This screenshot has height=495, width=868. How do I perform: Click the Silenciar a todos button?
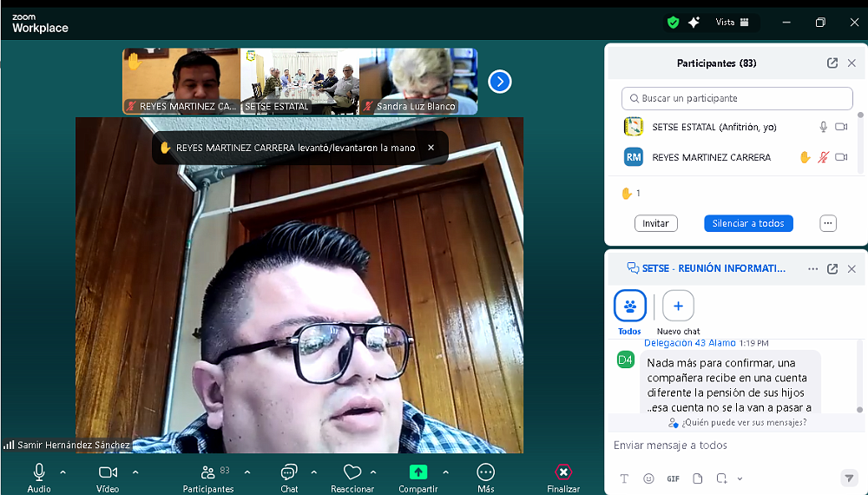747,223
